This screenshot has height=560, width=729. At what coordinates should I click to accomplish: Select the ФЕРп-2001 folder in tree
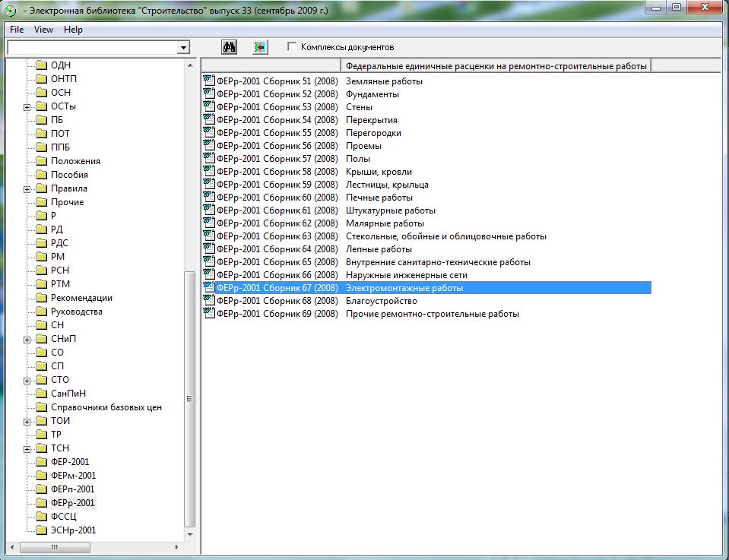tap(72, 489)
